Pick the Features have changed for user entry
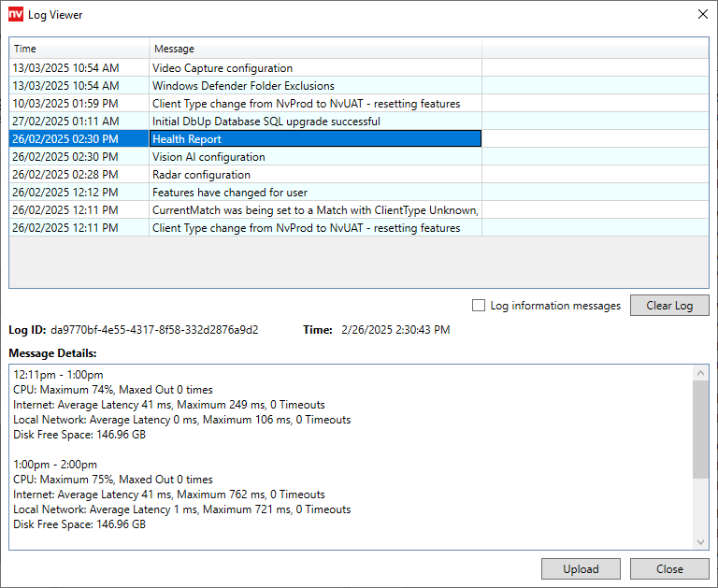The height and width of the screenshot is (588, 718). 230,193
